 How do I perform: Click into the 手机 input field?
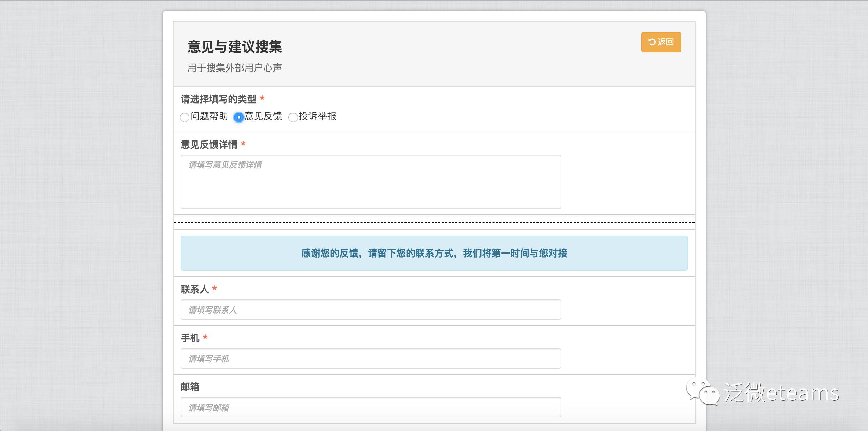pyautogui.click(x=370, y=358)
